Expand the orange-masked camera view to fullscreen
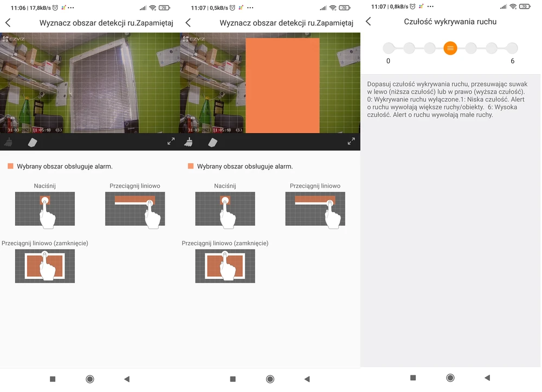Image resolution: width=542 pixels, height=392 pixels. 351,141
